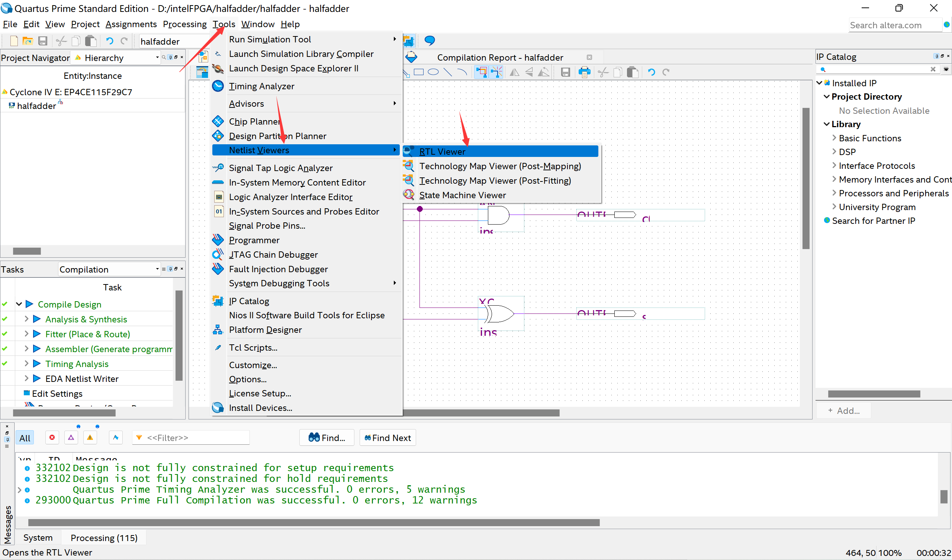Image resolution: width=952 pixels, height=560 pixels.
Task: Select the halfadder entity in hierarchy
Action: [x=36, y=106]
